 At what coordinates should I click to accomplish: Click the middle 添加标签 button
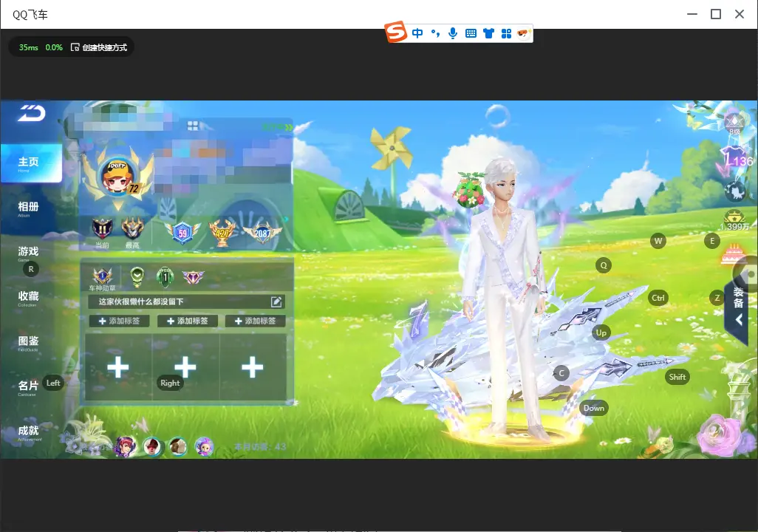tap(187, 321)
